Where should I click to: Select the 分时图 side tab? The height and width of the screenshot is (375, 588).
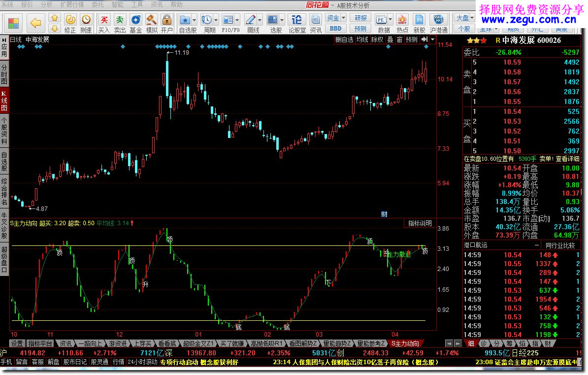point(4,74)
